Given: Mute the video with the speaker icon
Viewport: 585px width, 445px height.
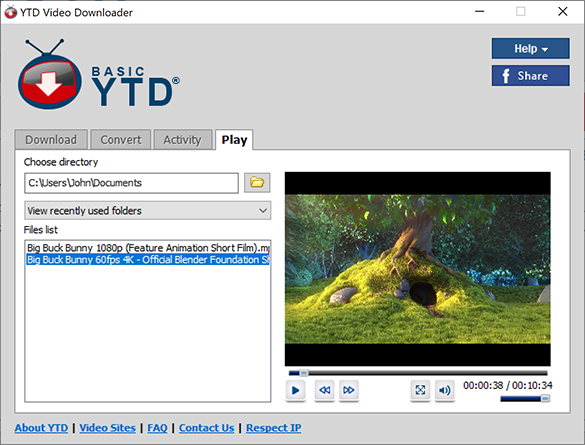Looking at the screenshot, I should pyautogui.click(x=445, y=390).
